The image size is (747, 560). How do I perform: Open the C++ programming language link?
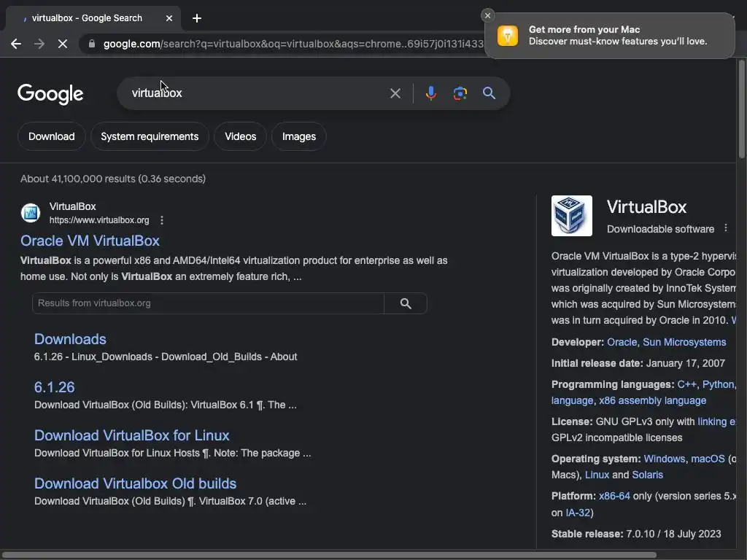pos(686,385)
